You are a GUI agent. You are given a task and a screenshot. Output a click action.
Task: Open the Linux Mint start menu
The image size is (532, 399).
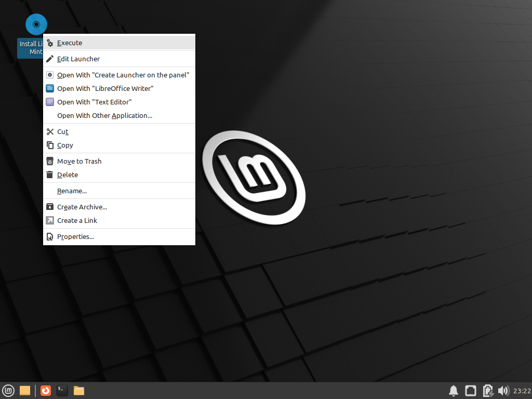click(8, 391)
